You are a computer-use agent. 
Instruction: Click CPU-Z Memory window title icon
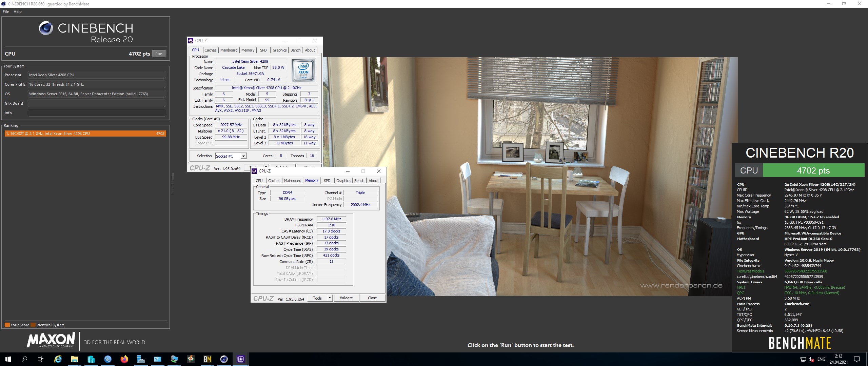point(254,171)
